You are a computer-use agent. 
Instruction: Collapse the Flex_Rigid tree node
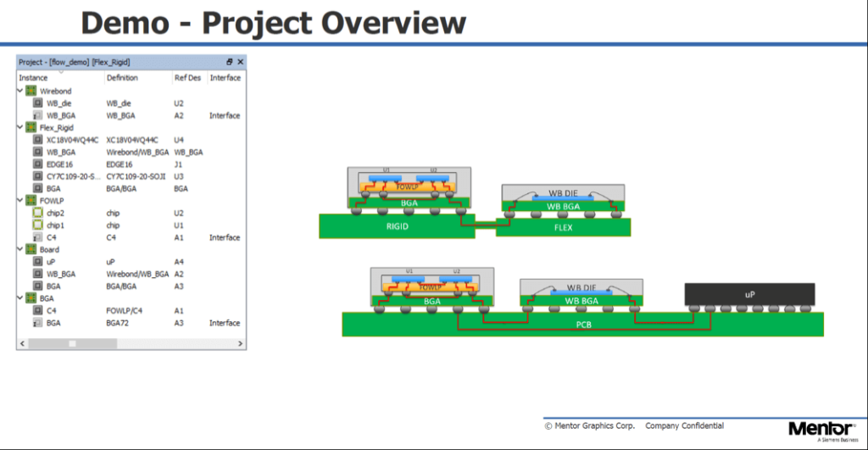(20, 127)
